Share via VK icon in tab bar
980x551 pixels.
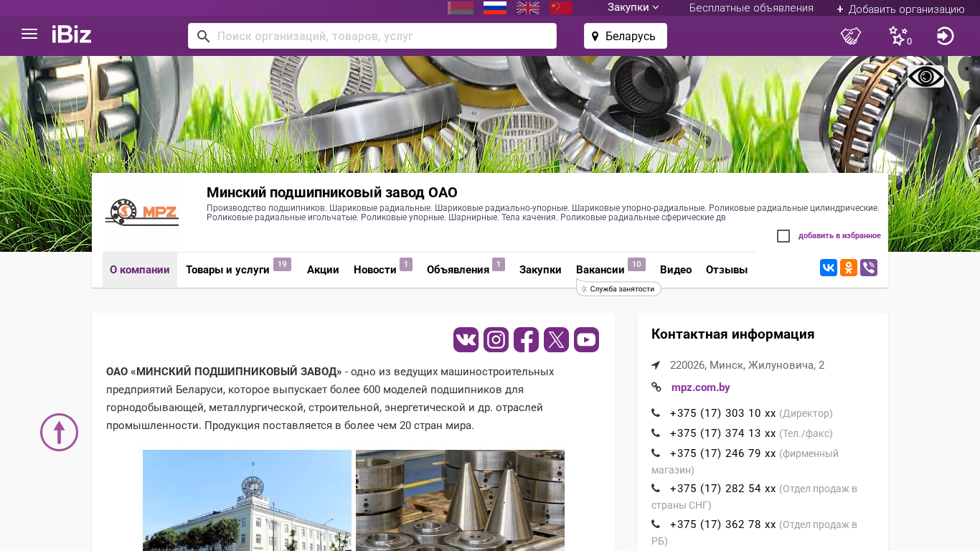(x=829, y=268)
